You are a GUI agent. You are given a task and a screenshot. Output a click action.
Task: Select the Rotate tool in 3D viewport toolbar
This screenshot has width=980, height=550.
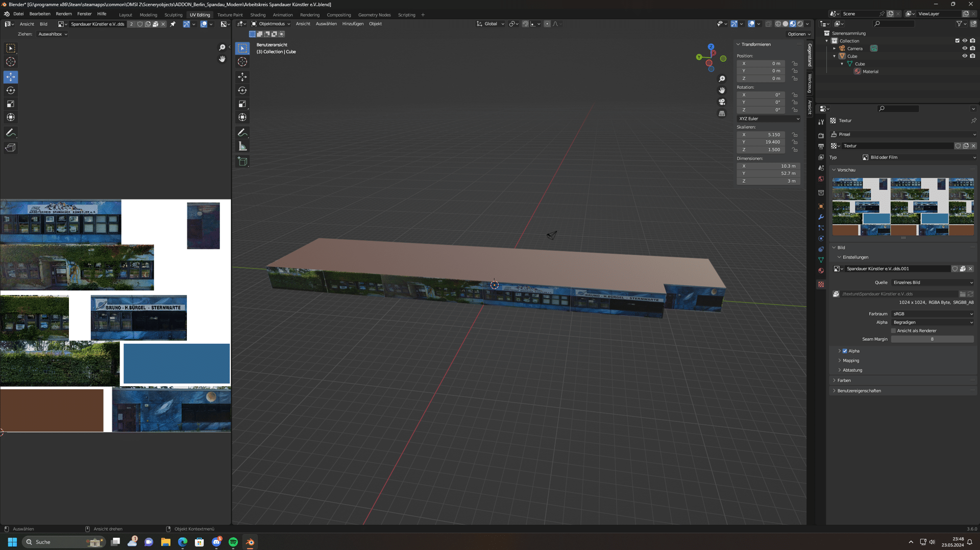(x=242, y=90)
